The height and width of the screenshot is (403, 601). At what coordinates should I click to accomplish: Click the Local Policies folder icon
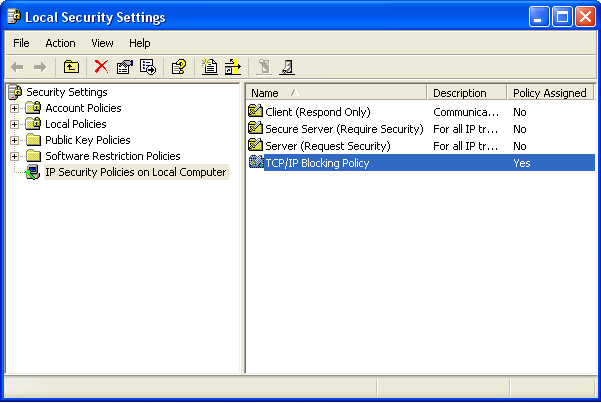click(x=33, y=124)
